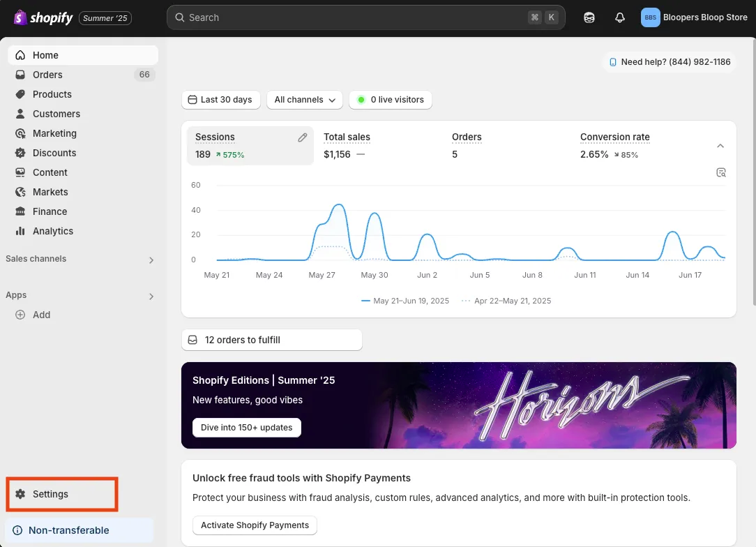Click the May 21–Jun 19, 2025 legend
This screenshot has width=756, height=547.
point(405,301)
